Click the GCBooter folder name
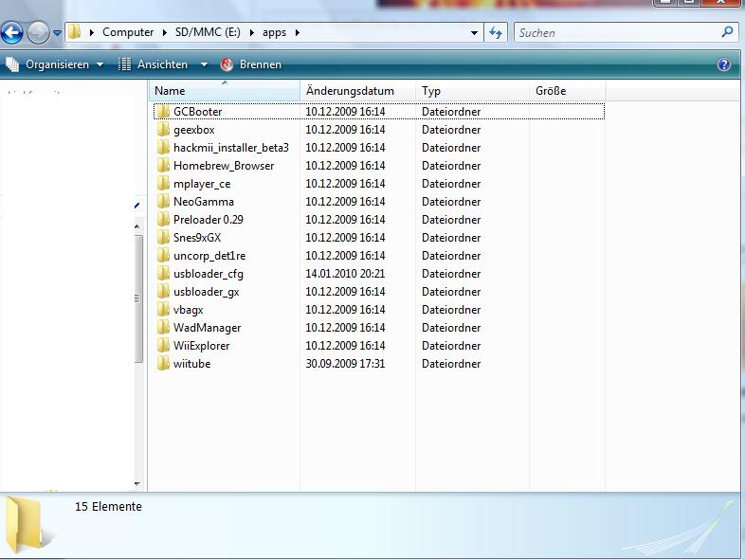Screen dimensions: 745x560 [x=198, y=112]
